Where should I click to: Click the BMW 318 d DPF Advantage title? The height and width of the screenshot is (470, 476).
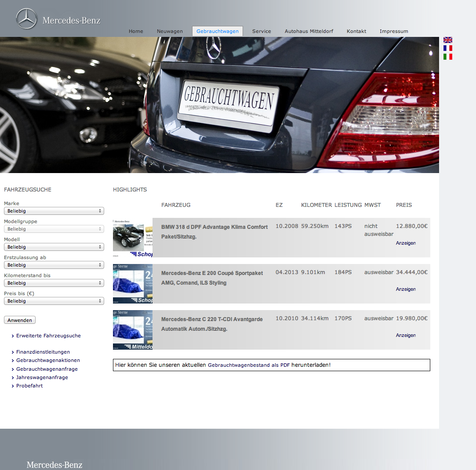214,232
